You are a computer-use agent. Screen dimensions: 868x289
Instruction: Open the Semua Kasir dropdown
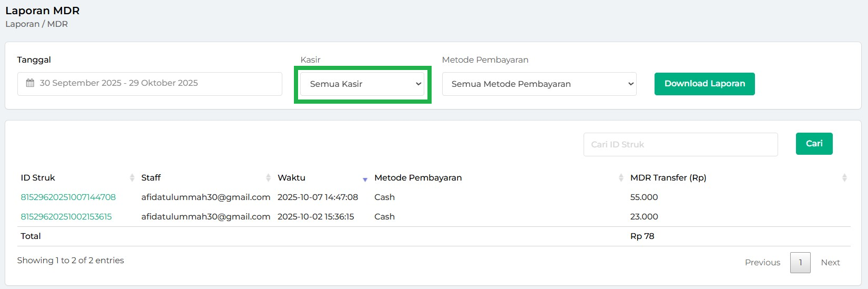[362, 84]
